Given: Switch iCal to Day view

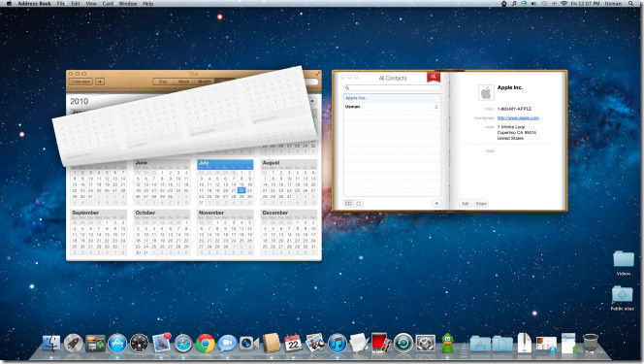Looking at the screenshot, I should 163,82.
